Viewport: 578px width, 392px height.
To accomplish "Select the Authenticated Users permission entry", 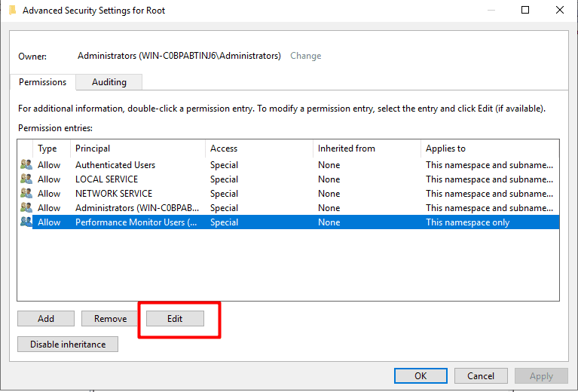I will (289, 165).
